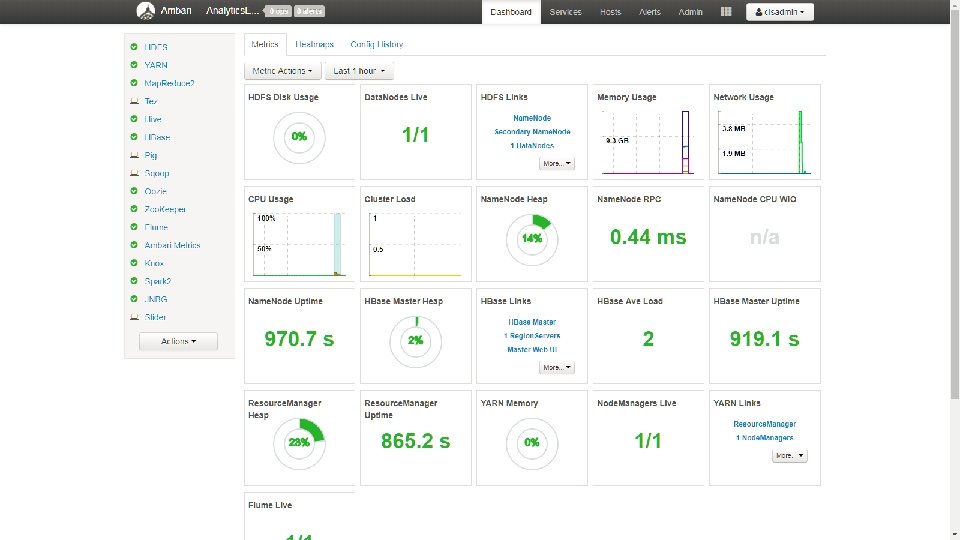Click the client laptop icon beside Tez

coord(134,101)
